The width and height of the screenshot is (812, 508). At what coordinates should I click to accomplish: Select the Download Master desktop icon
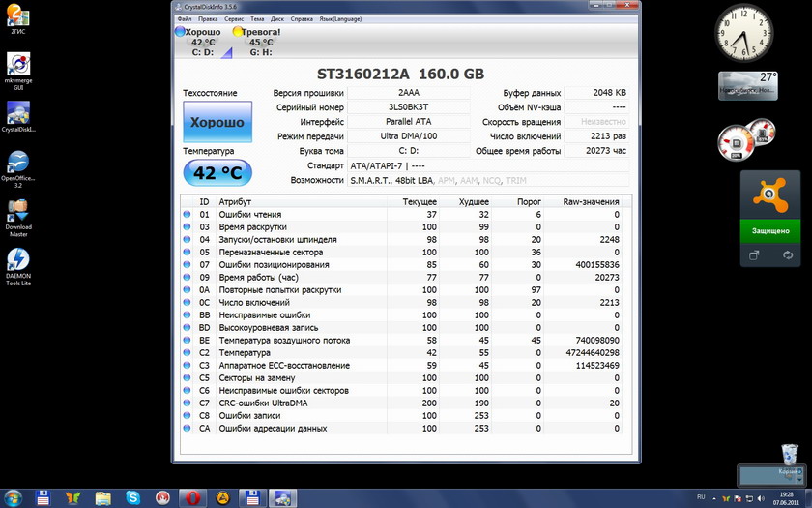[x=18, y=218]
